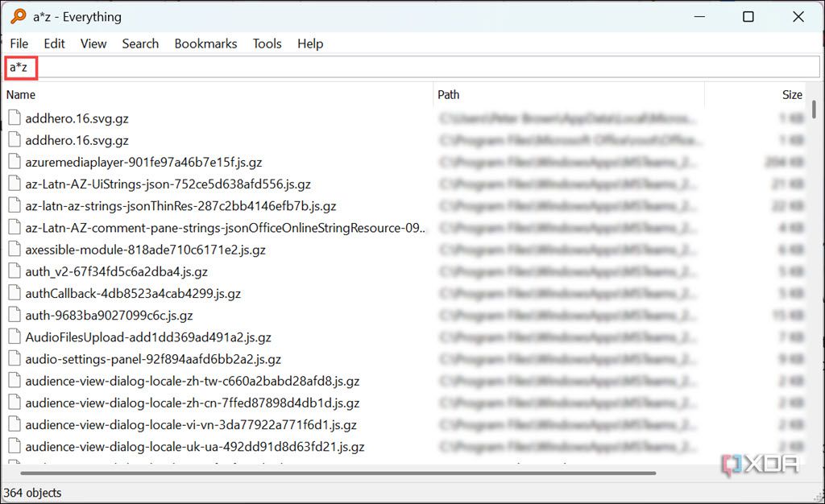Click the file icon of az-Latn-AZ-UiStrings-json-752ce5d638afd556.js.gz
The height and width of the screenshot is (504, 825).
(15, 184)
